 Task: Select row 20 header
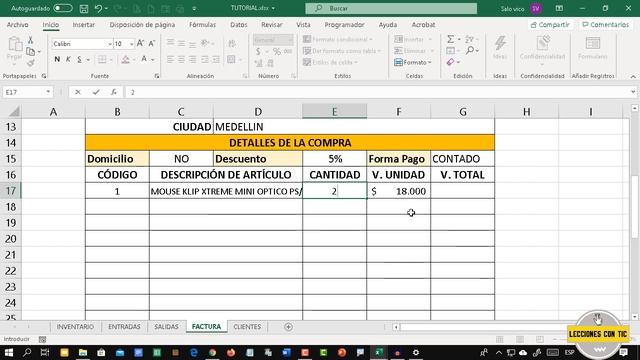pyautogui.click(x=11, y=239)
